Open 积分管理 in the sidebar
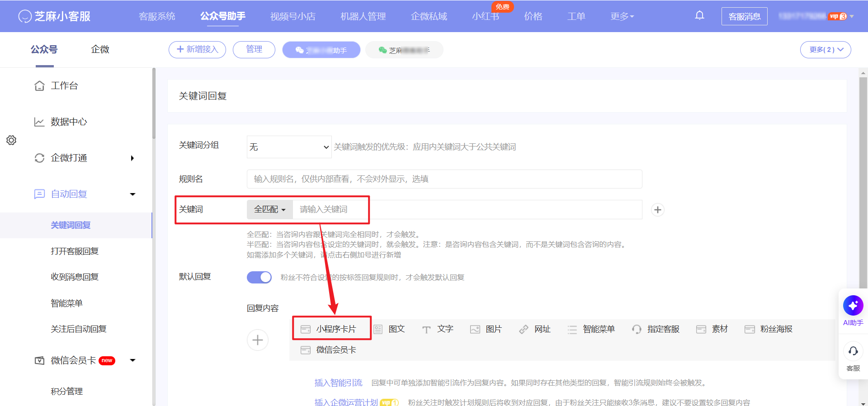Viewport: 868px width, 406px height. click(x=66, y=391)
